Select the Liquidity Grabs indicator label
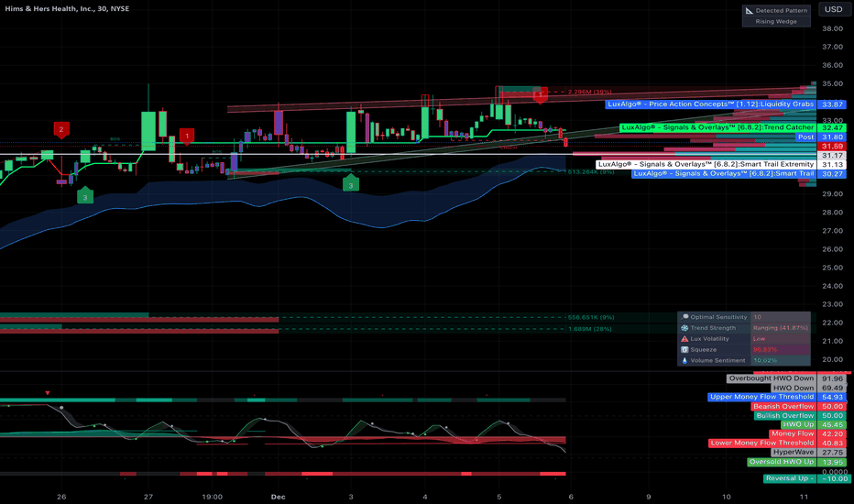The height and width of the screenshot is (504, 854). [x=711, y=104]
